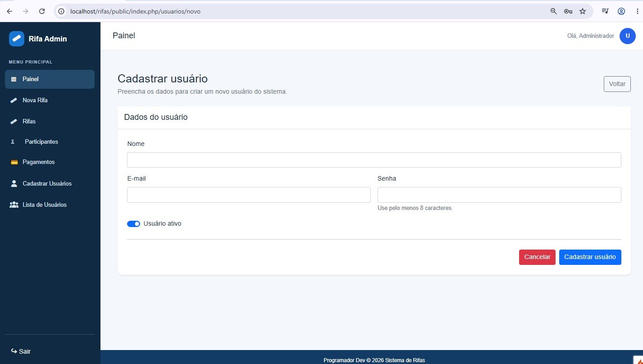Click the Lista de Usuários group icon
This screenshot has height=364, width=643.
tap(14, 205)
